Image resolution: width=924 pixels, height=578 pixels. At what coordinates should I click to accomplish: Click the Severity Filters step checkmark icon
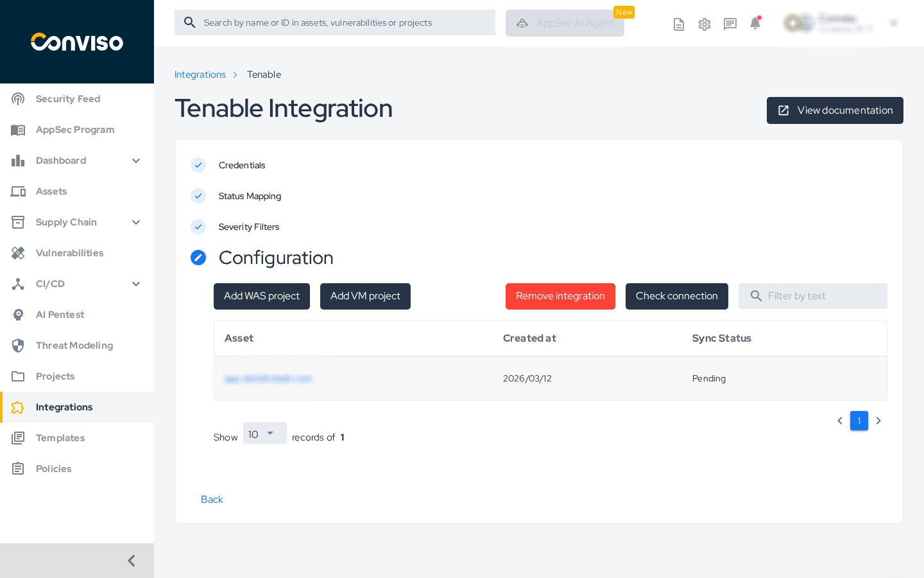tap(198, 227)
